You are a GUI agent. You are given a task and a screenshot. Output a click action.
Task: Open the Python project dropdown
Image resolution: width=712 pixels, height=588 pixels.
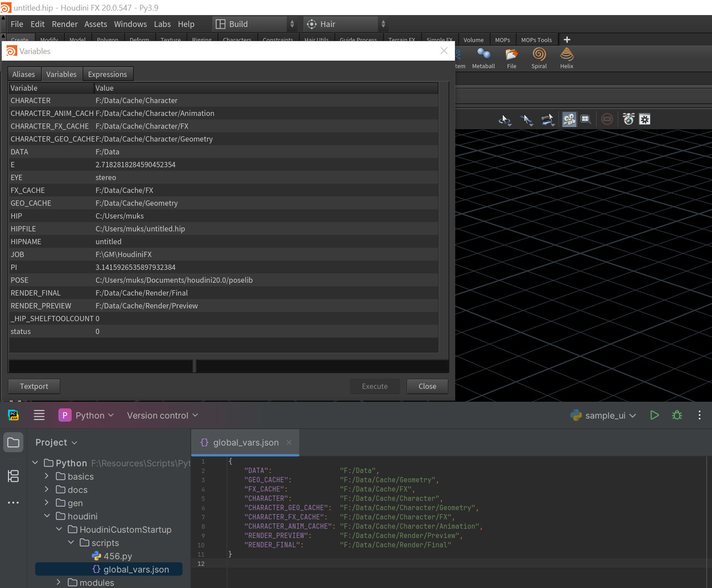(x=87, y=415)
